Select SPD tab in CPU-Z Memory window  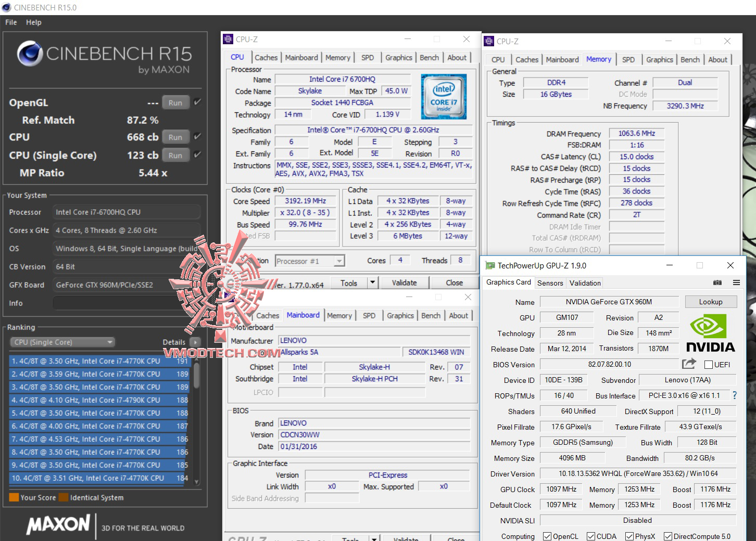point(628,60)
